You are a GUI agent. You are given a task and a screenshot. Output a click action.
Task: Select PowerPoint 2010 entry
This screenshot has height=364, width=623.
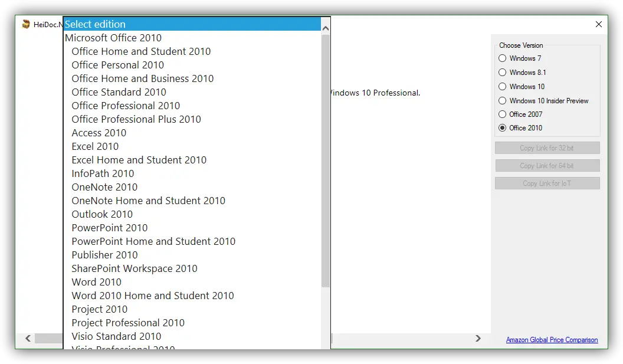tap(192, 228)
